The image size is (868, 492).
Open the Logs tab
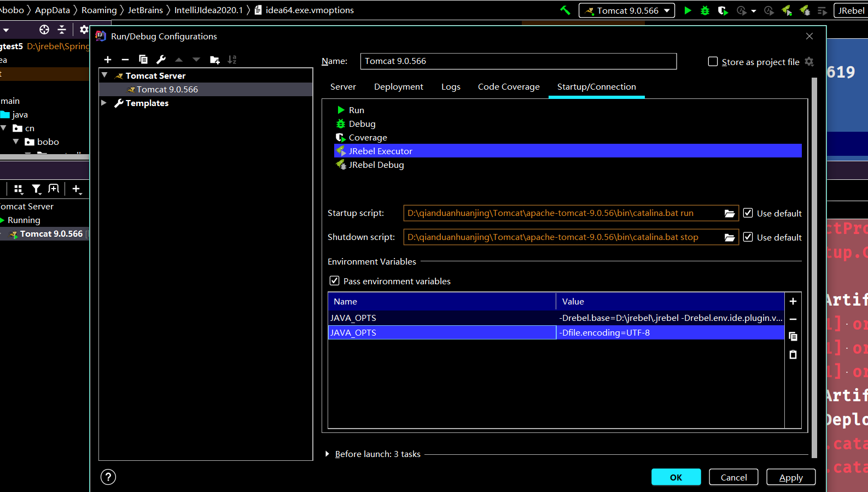click(x=451, y=87)
